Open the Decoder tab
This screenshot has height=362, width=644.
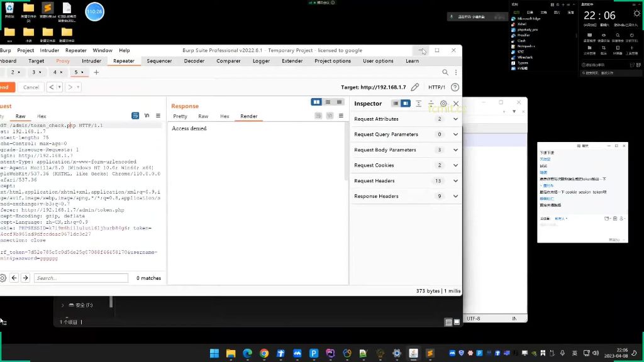(x=194, y=61)
